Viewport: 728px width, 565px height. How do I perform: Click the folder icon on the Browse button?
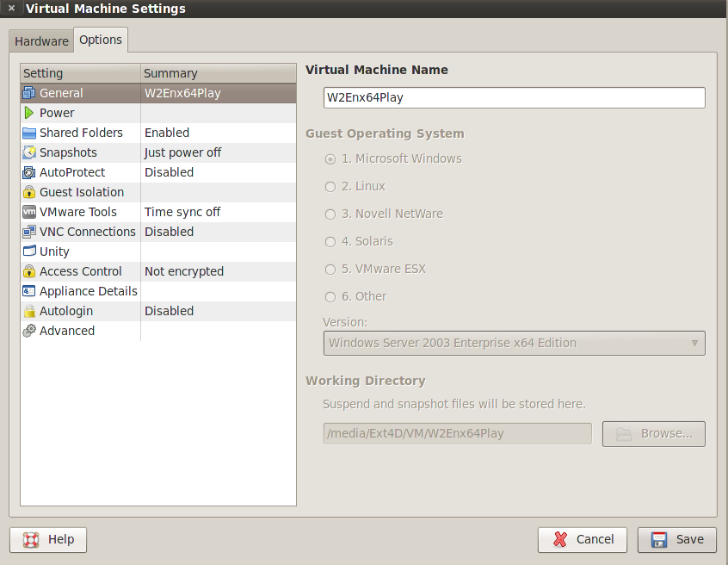coord(624,434)
